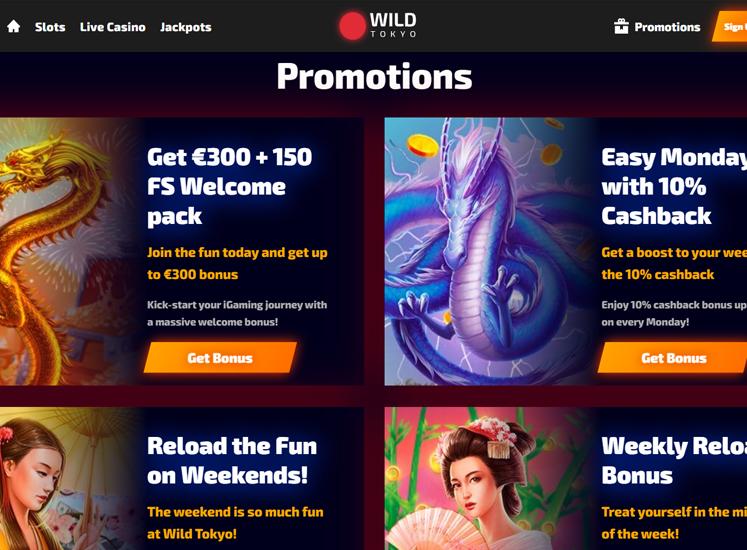Viewport: 747px width, 550px height.
Task: Click the WILD TOKYO wordmark text
Action: (x=393, y=25)
